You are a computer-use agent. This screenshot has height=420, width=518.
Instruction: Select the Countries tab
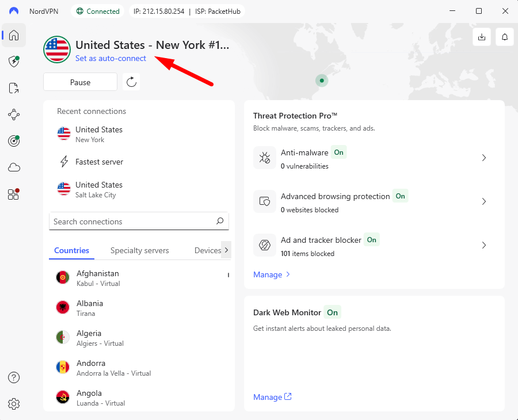(x=71, y=250)
